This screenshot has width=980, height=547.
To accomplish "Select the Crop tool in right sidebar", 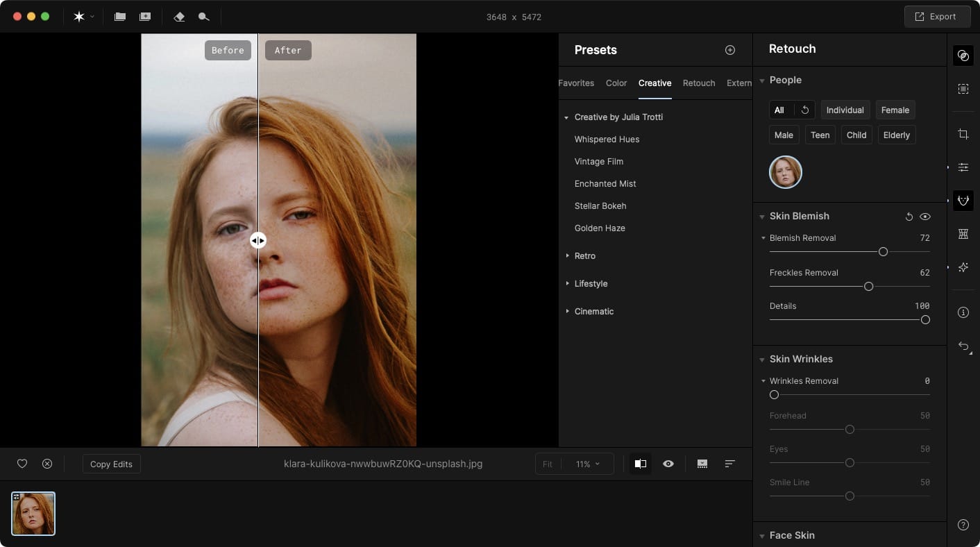I will coord(963,134).
